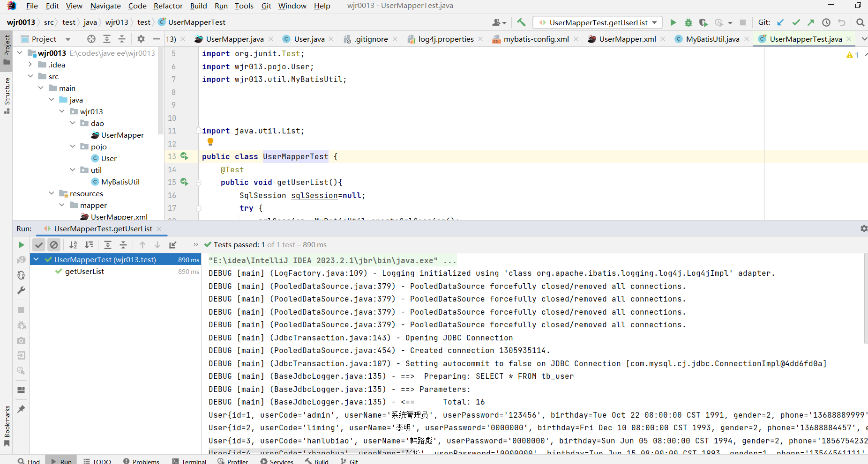Image resolution: width=868 pixels, height=464 pixels.
Task: Push commits with Git arrow icon
Action: [x=811, y=22]
